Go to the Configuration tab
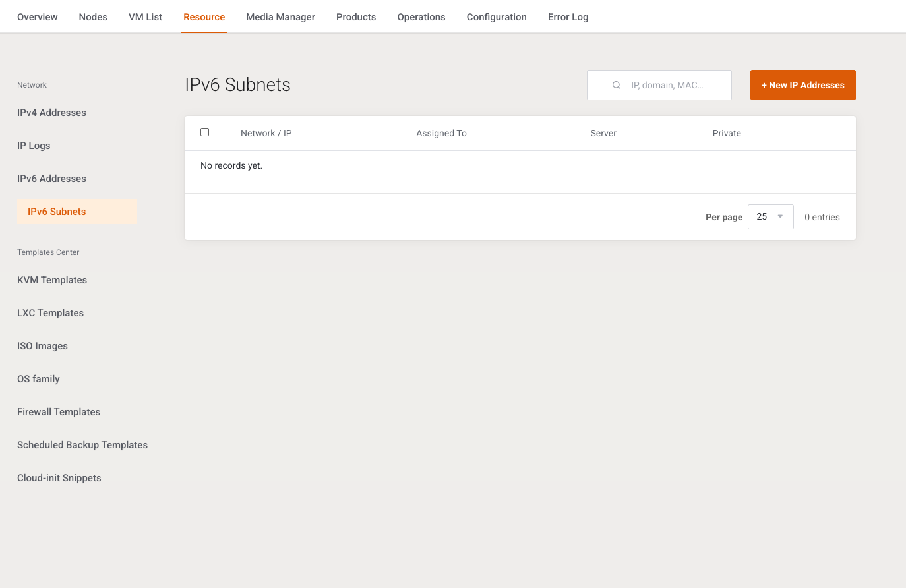 coord(497,17)
